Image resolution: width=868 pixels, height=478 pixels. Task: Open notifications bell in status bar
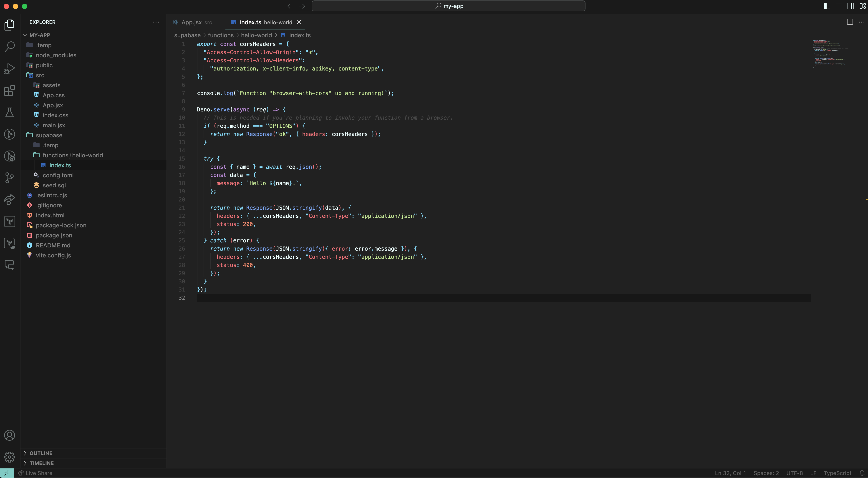(862, 473)
